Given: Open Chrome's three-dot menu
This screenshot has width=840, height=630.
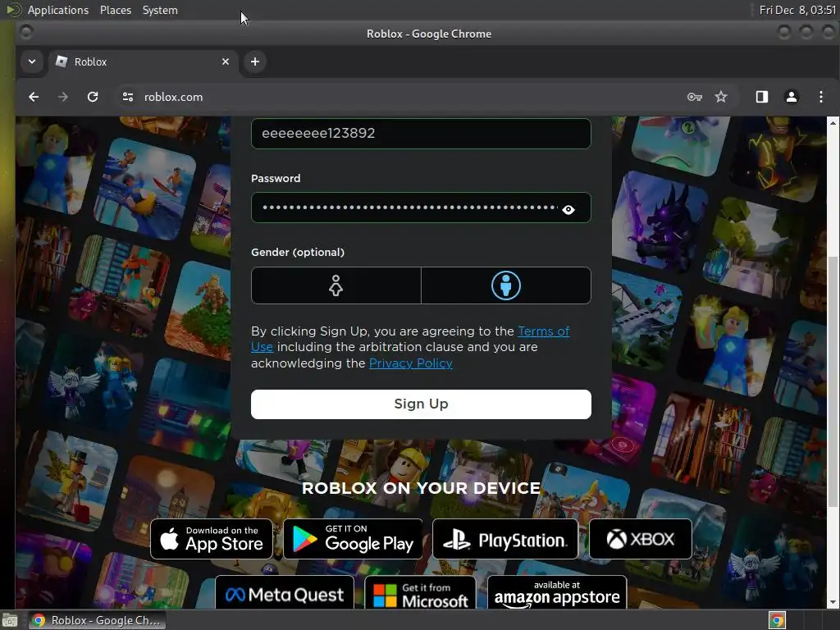Looking at the screenshot, I should tap(820, 97).
